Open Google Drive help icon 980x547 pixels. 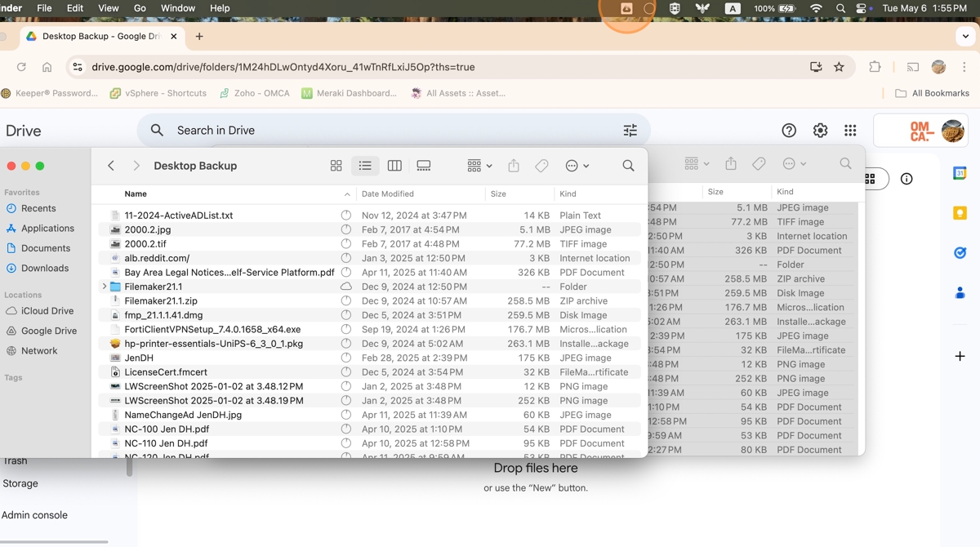pyautogui.click(x=789, y=131)
